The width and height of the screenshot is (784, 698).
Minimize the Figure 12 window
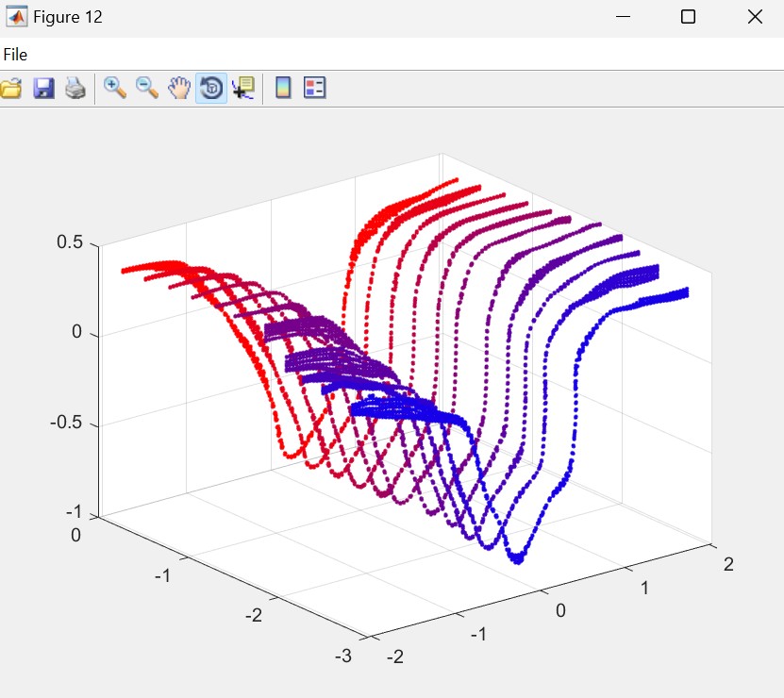click(x=622, y=17)
